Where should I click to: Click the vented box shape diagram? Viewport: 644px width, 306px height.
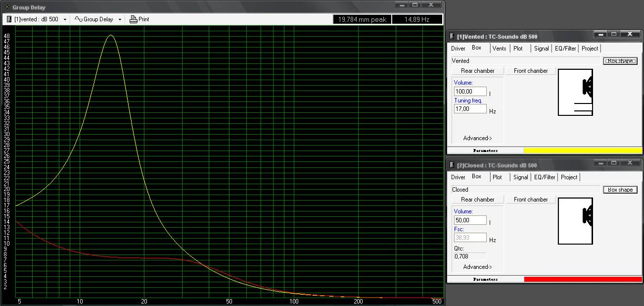[x=575, y=92]
